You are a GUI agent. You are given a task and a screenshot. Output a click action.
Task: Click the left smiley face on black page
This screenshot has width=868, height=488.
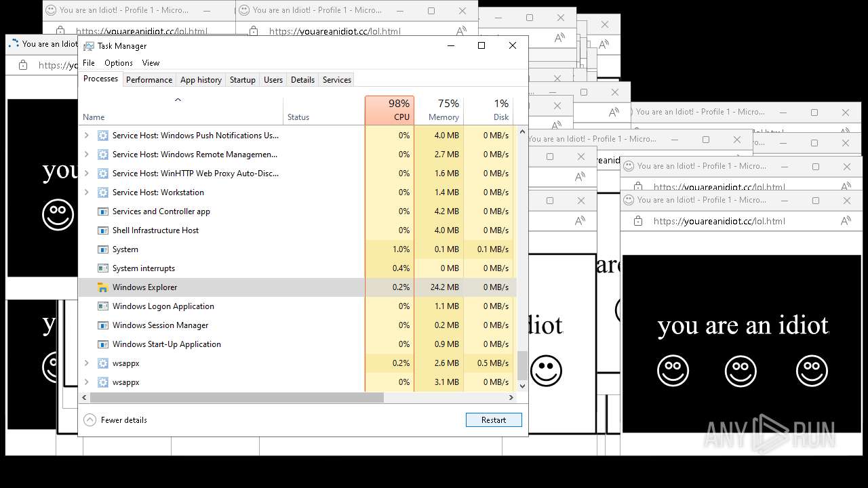pos(673,371)
